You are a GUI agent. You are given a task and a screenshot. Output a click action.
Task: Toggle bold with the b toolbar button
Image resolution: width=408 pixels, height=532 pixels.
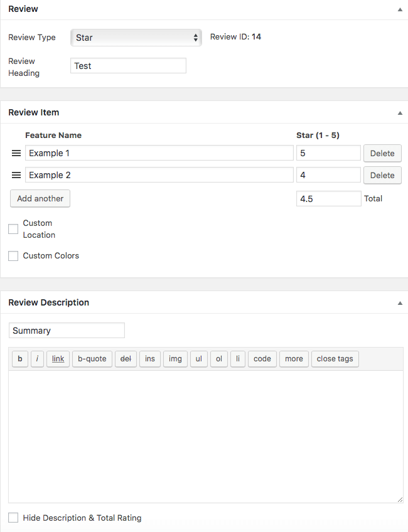point(20,359)
